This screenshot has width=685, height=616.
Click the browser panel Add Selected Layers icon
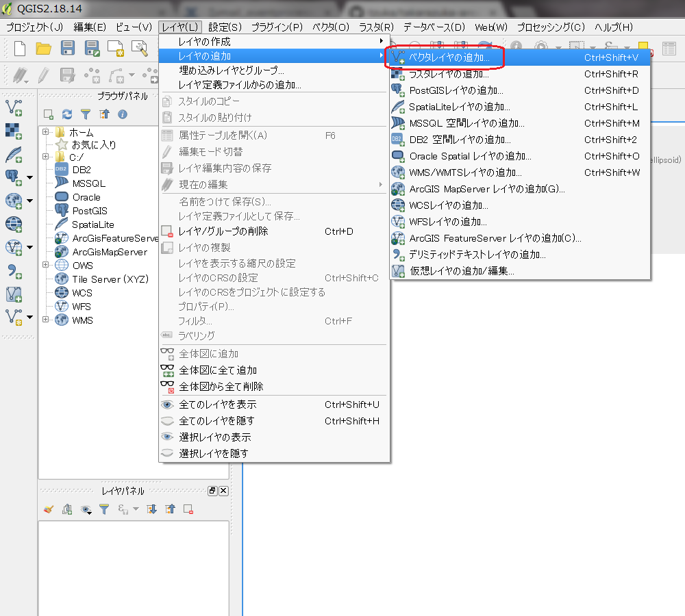(x=49, y=114)
